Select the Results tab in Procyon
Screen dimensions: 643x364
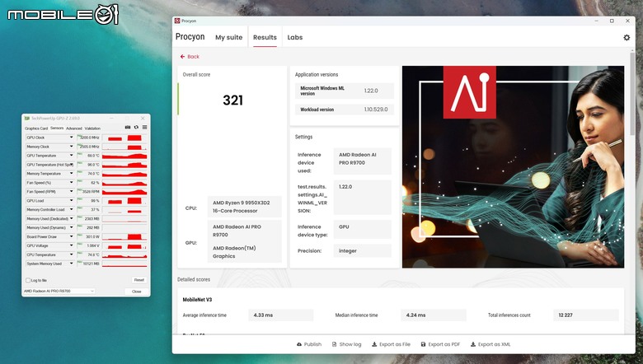tap(265, 37)
